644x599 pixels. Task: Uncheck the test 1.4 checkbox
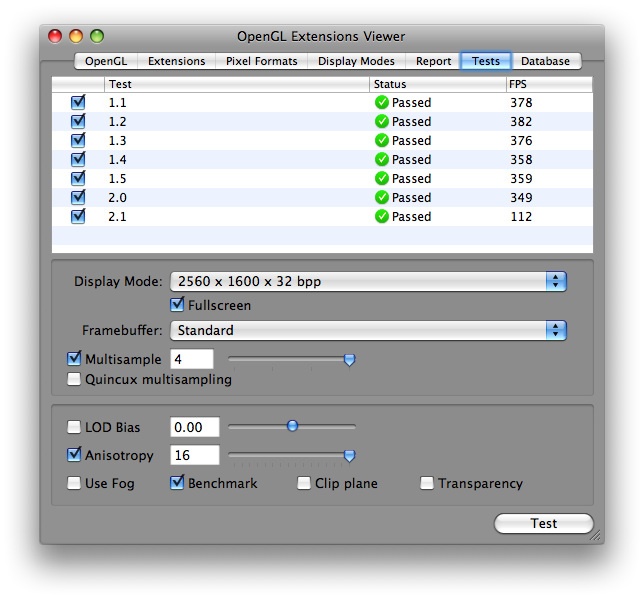(78, 159)
